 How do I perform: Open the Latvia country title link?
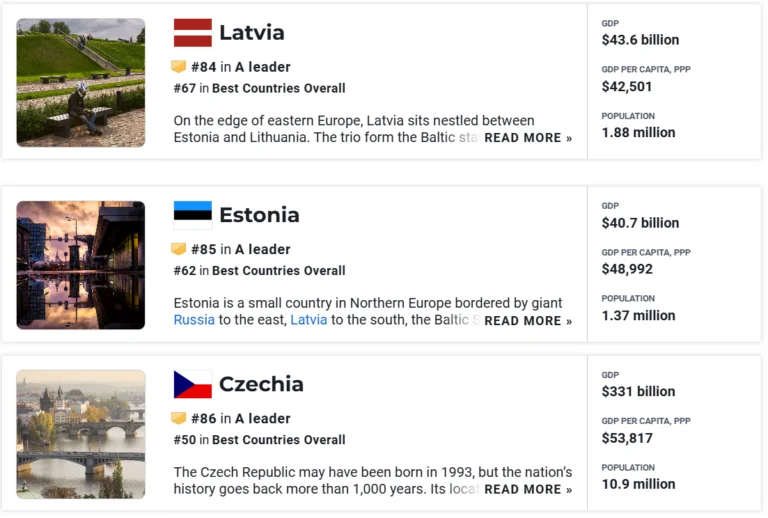[252, 33]
